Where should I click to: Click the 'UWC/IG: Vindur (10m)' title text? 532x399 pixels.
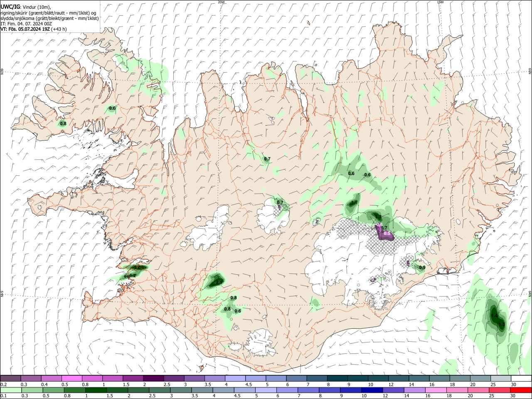[x=26, y=7]
